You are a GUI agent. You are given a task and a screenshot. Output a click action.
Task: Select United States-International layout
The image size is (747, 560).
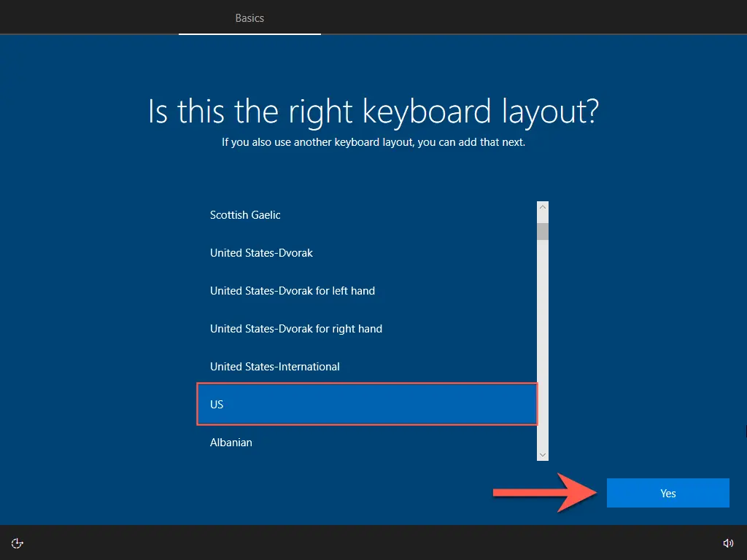[x=367, y=367]
